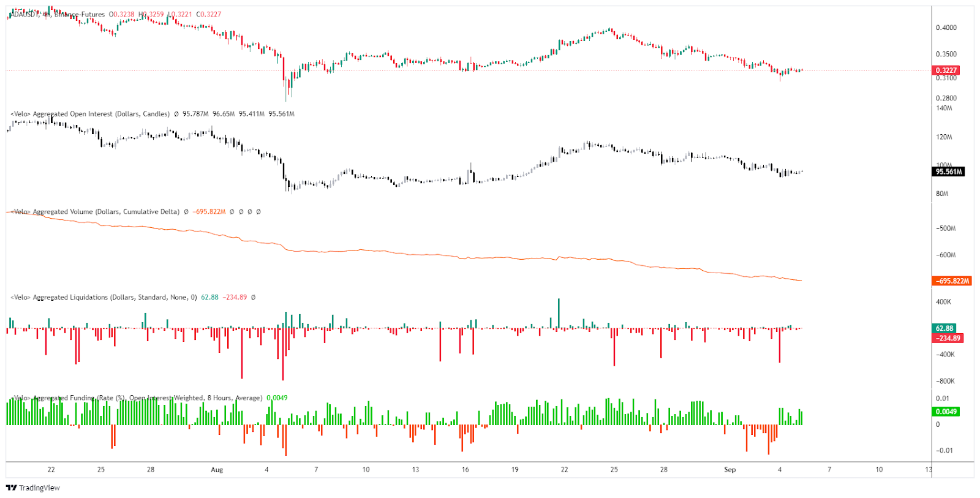Select the Aggregated Funding Rate indicator label
The image size is (980, 498).
coord(137,398)
